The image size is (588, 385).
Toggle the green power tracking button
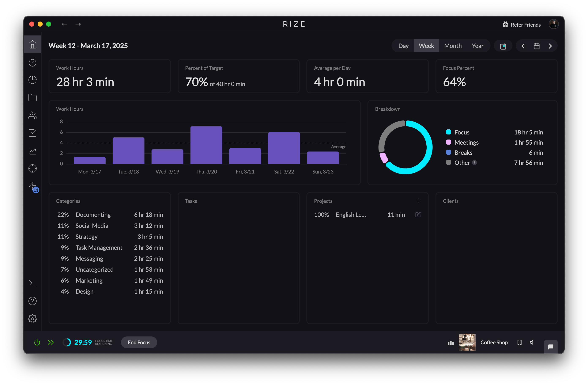(x=37, y=342)
